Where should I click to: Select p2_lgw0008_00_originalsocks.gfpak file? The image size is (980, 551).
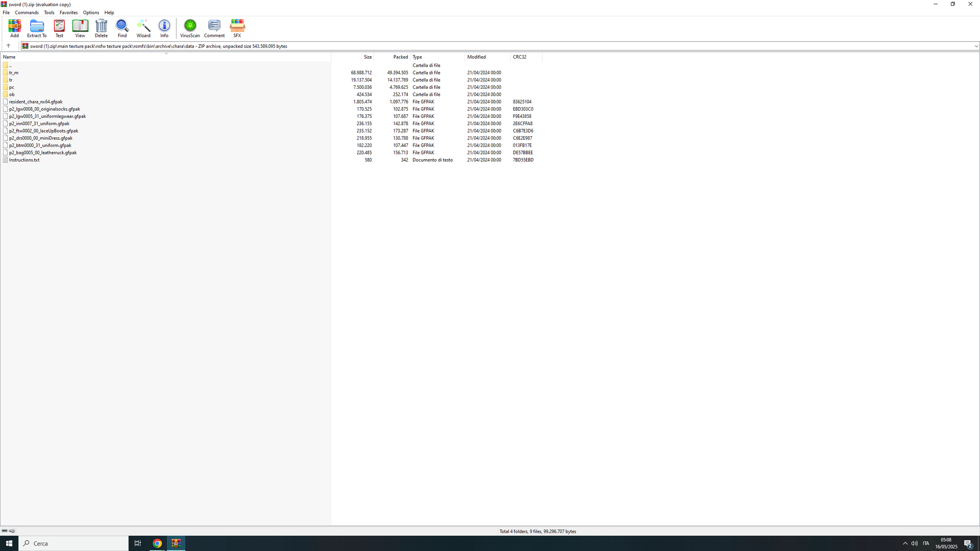tap(44, 109)
